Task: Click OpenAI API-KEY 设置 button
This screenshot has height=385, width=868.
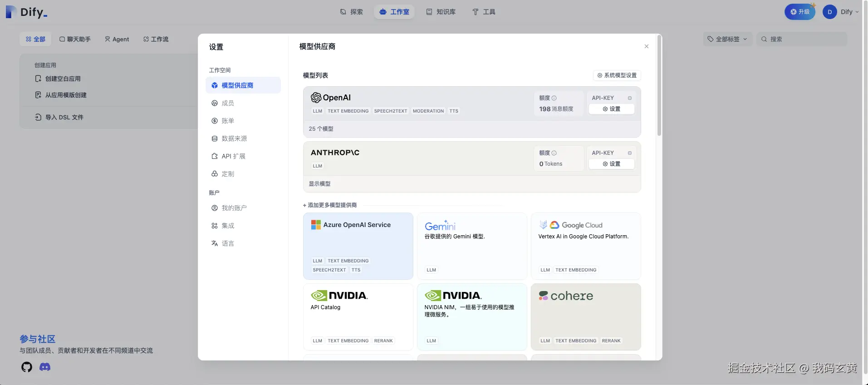Action: (611, 109)
